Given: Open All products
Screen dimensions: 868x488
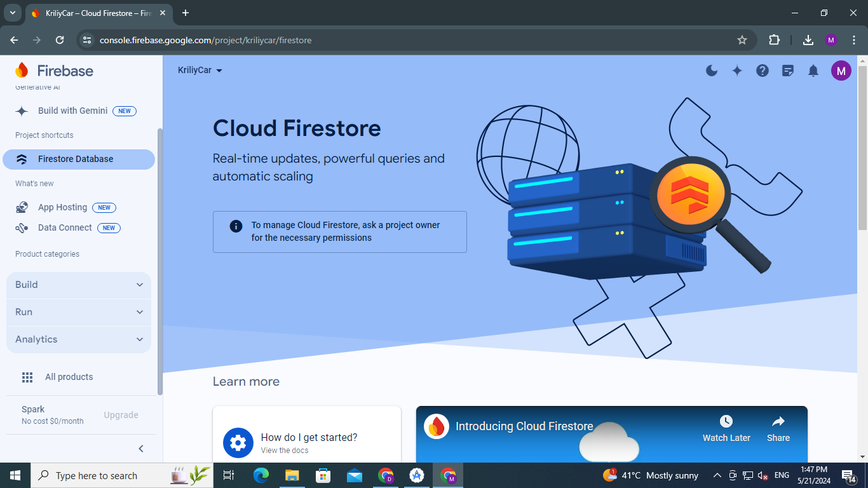Looking at the screenshot, I should point(69,377).
